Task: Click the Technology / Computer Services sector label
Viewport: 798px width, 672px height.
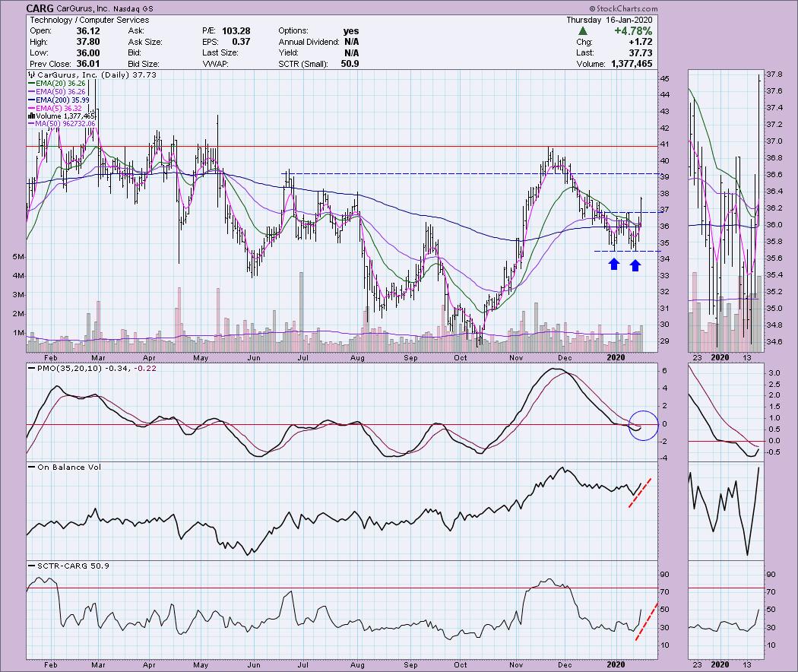Action: (90, 20)
